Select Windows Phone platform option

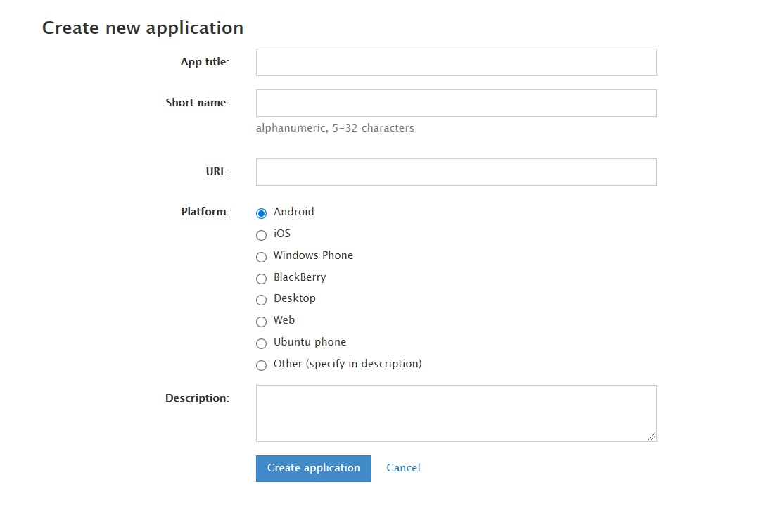pyautogui.click(x=261, y=257)
